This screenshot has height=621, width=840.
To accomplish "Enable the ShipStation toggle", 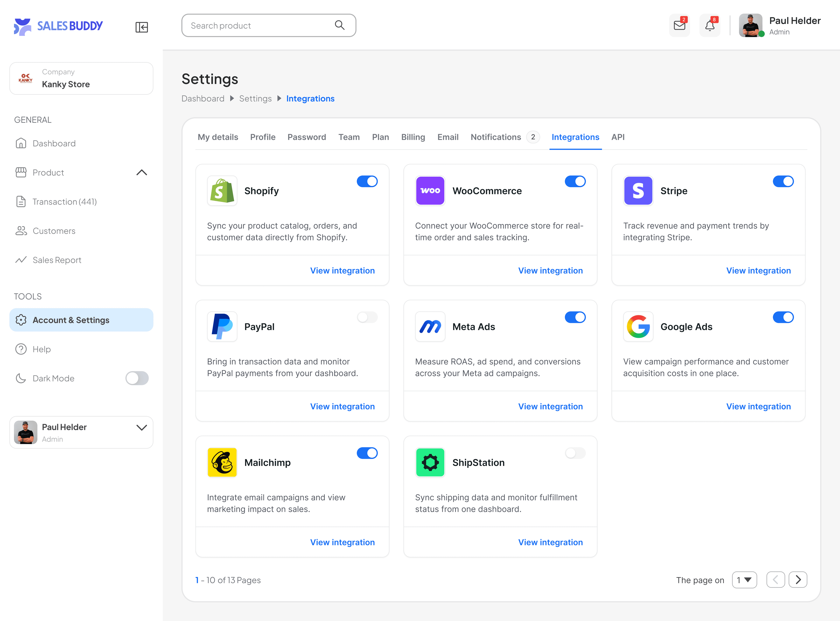I will click(x=575, y=453).
